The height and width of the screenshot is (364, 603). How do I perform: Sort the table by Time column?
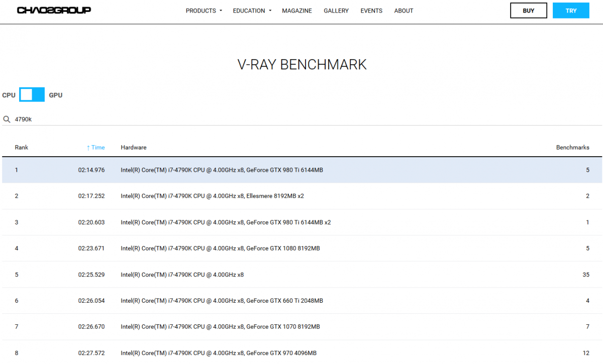pos(95,148)
